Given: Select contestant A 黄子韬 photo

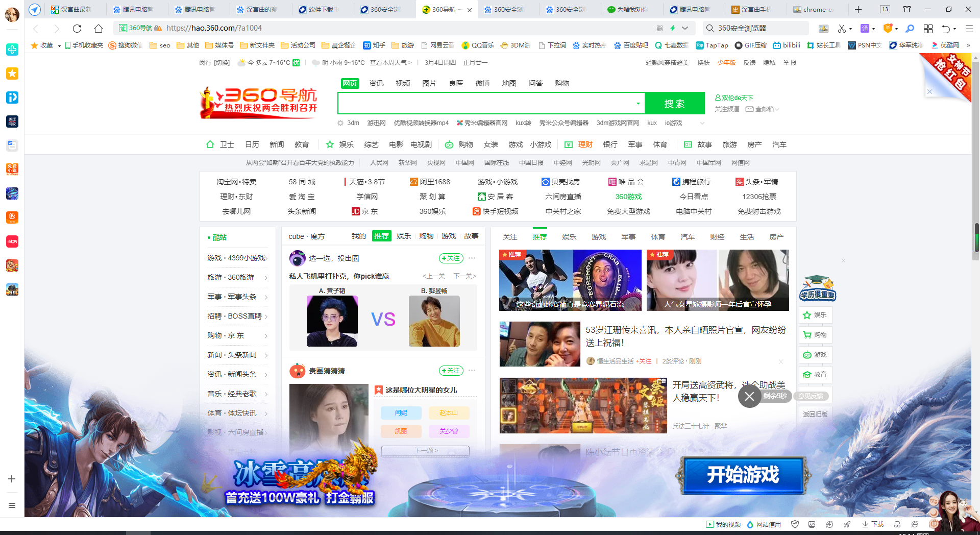Looking at the screenshot, I should [x=332, y=321].
